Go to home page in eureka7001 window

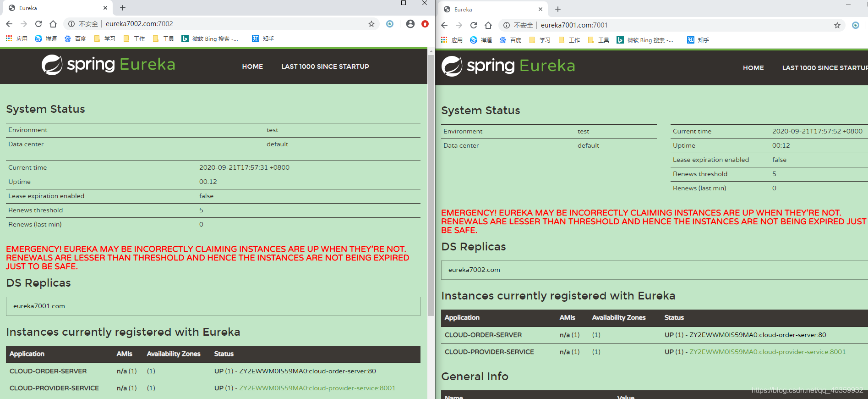coord(488,25)
